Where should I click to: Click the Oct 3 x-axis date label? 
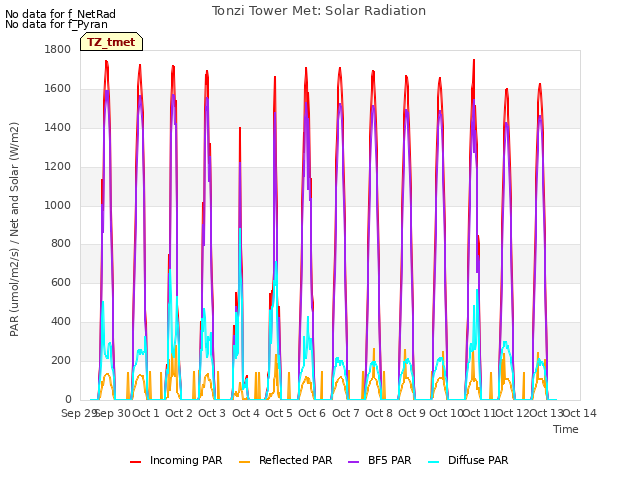(212, 413)
